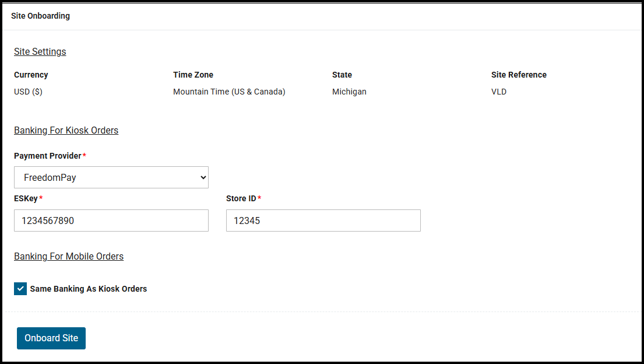Uncheck the Same Banking As Kiosk Orders checkbox
Screen dimensions: 644x364
pyautogui.click(x=20, y=289)
